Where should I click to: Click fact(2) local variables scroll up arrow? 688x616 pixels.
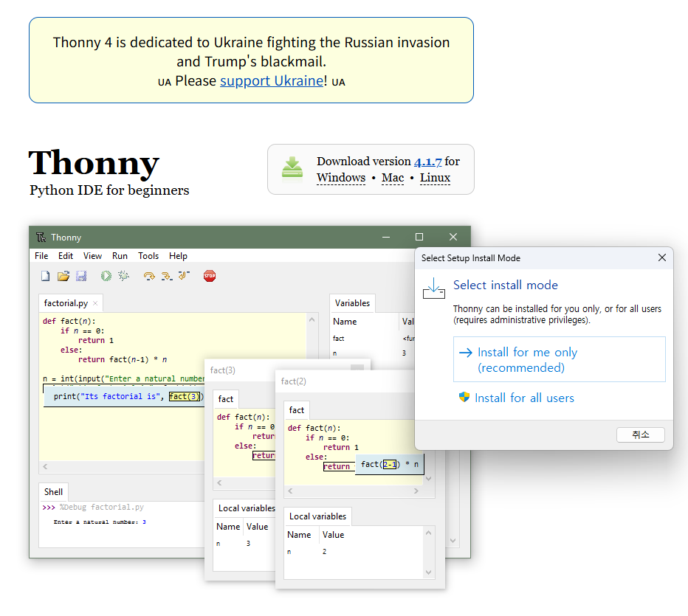(x=429, y=533)
